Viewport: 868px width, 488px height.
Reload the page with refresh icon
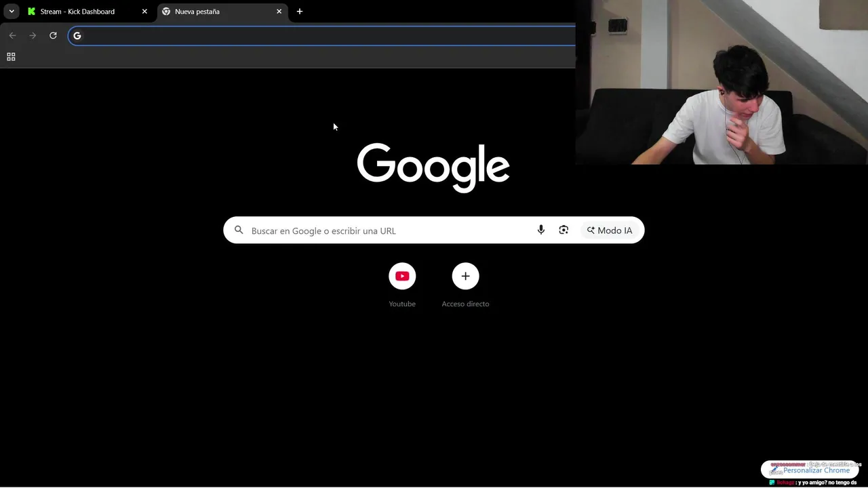click(x=53, y=35)
